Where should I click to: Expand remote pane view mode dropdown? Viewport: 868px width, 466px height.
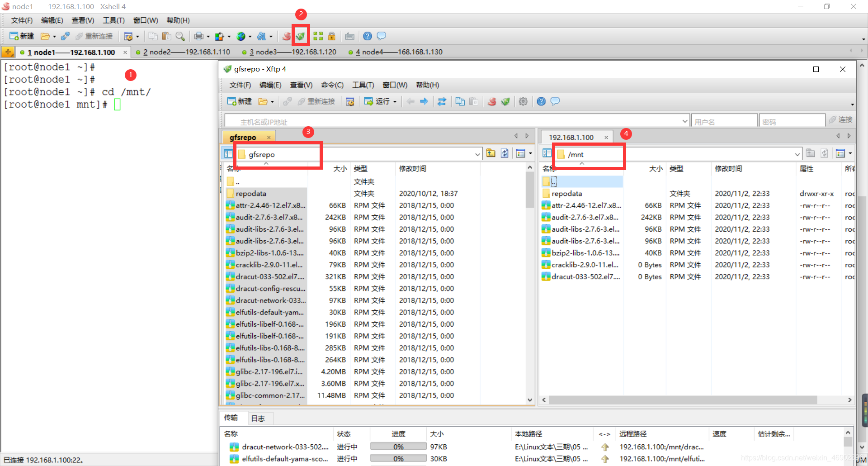point(850,154)
